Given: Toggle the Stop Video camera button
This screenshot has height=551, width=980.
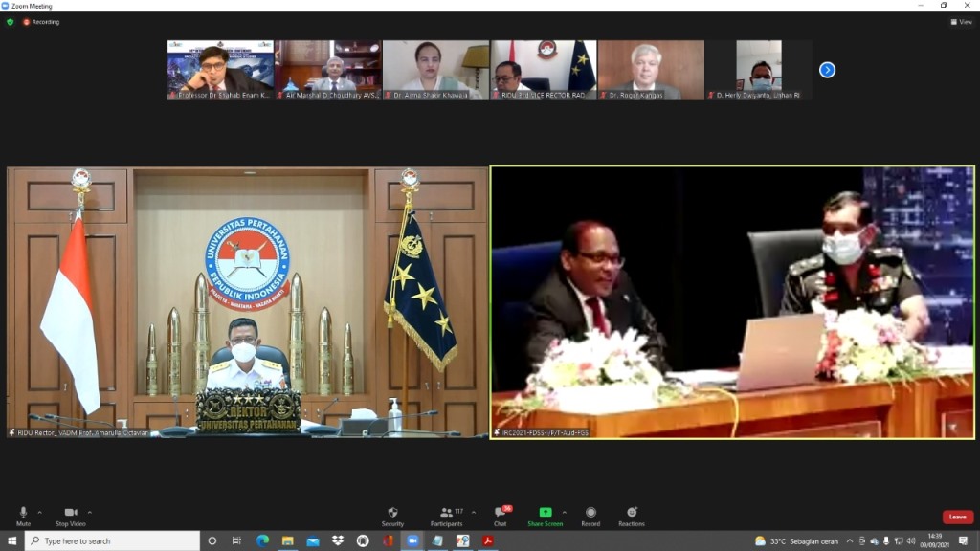Looking at the screenshot, I should pyautogui.click(x=70, y=513).
